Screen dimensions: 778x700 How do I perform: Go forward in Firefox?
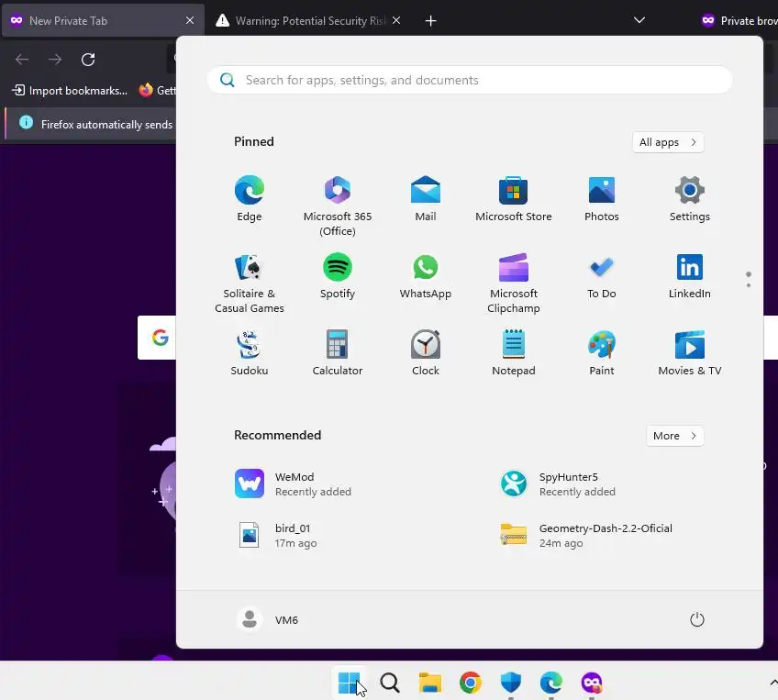(x=55, y=60)
